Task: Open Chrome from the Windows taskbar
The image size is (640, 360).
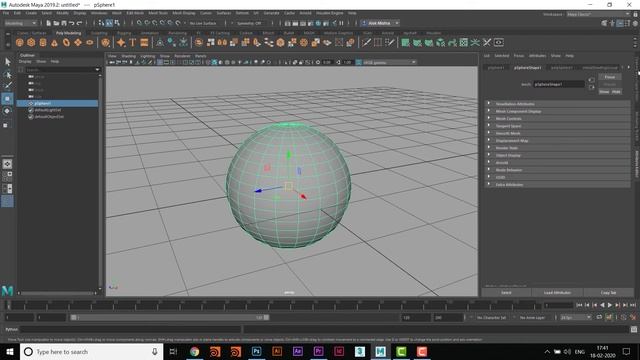Action: tap(195, 351)
